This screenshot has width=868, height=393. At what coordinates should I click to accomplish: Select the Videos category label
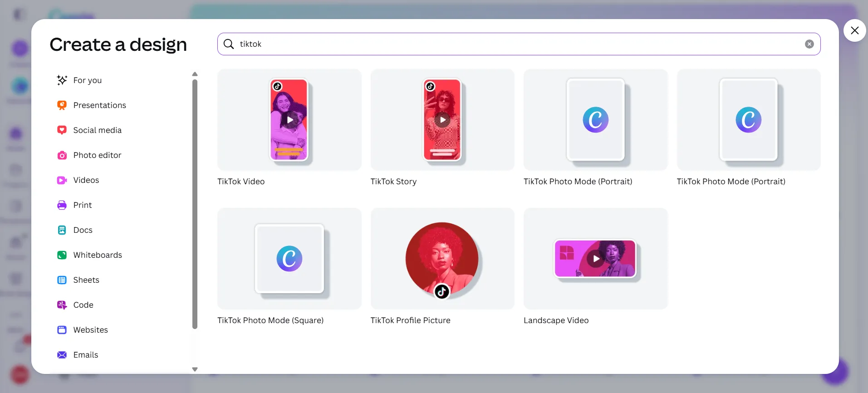tap(86, 180)
